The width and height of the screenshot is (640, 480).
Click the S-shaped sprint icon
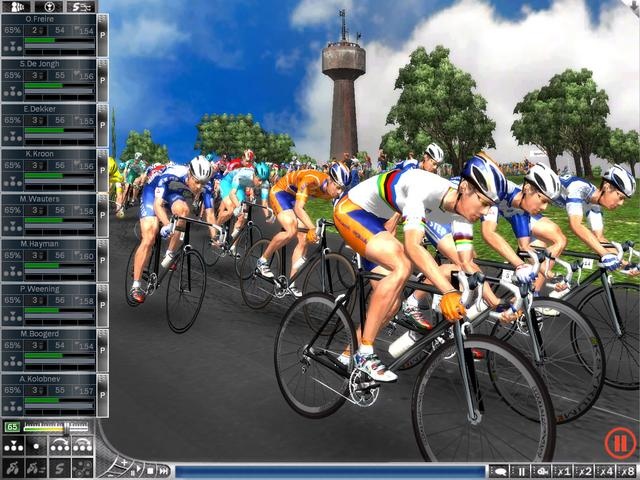(x=59, y=468)
